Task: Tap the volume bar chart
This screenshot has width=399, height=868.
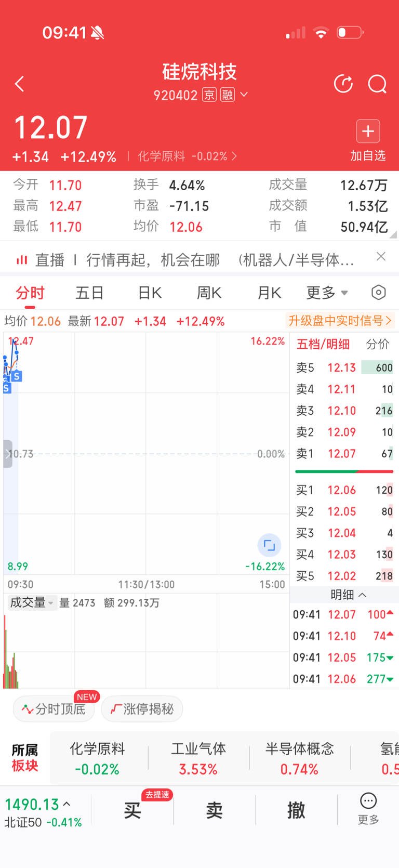Action: tap(146, 650)
